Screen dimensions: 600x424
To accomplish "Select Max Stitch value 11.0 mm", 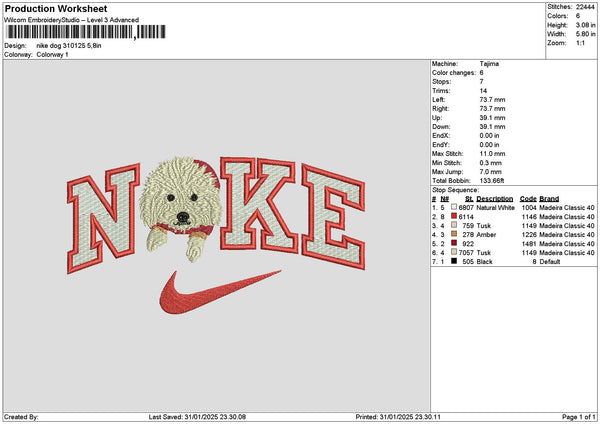I will pos(492,154).
